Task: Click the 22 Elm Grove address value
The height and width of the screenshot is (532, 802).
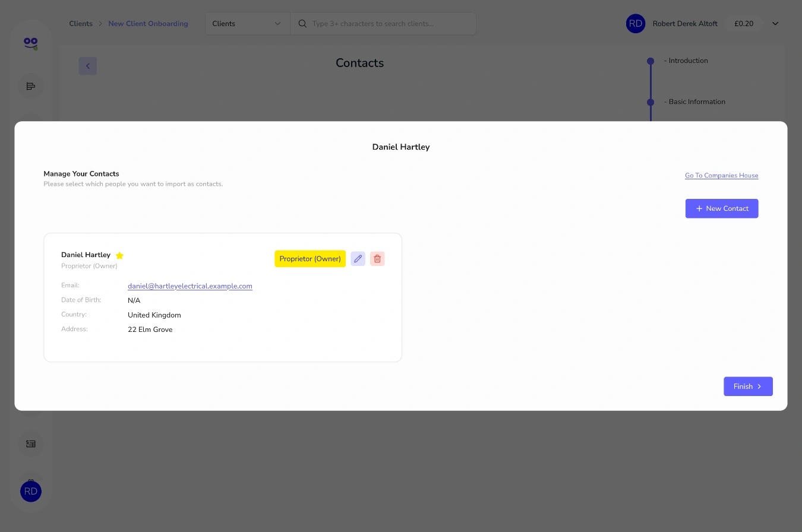Action: click(150, 330)
